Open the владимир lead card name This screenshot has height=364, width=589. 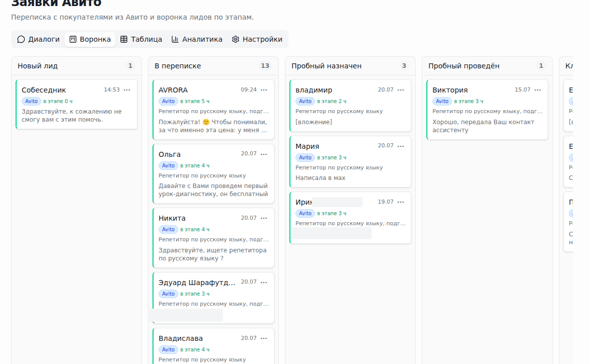314,90
